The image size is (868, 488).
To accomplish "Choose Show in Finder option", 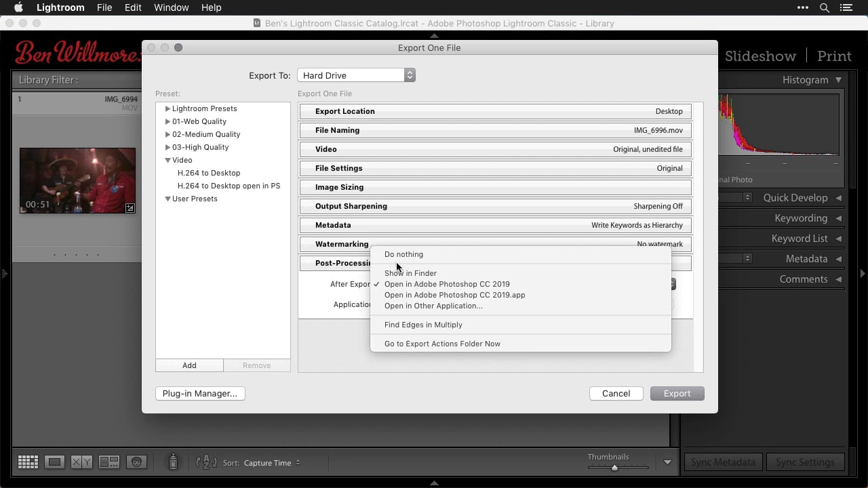I will click(x=520, y=273).
